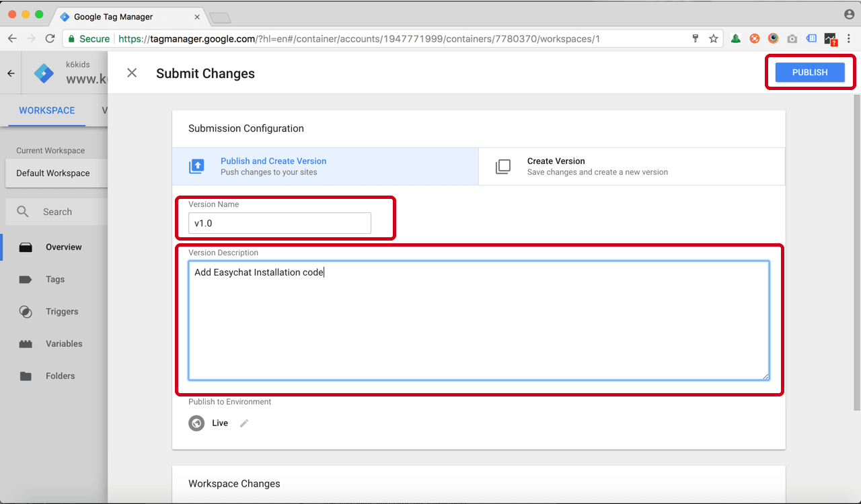
Task: Click the URL in the address bar
Action: tap(359, 39)
